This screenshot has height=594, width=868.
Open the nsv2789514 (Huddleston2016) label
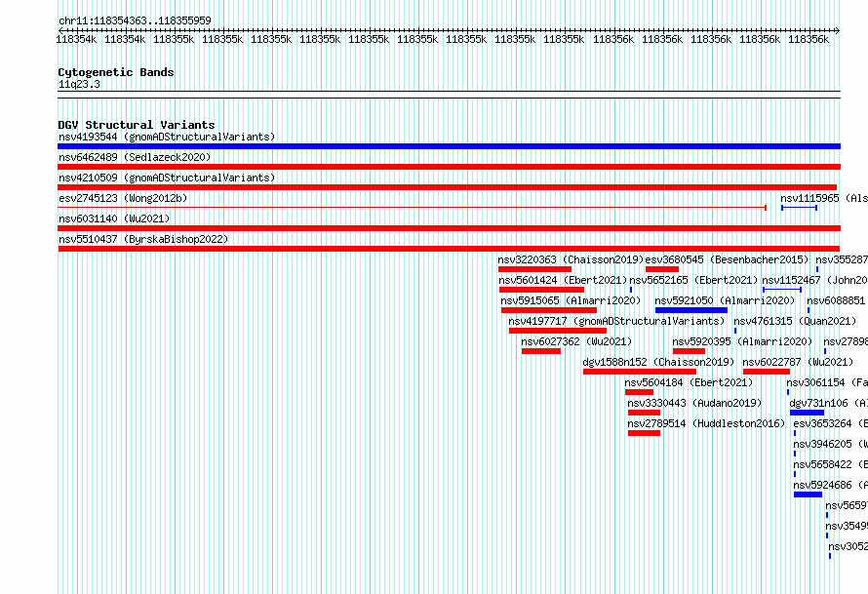click(706, 423)
